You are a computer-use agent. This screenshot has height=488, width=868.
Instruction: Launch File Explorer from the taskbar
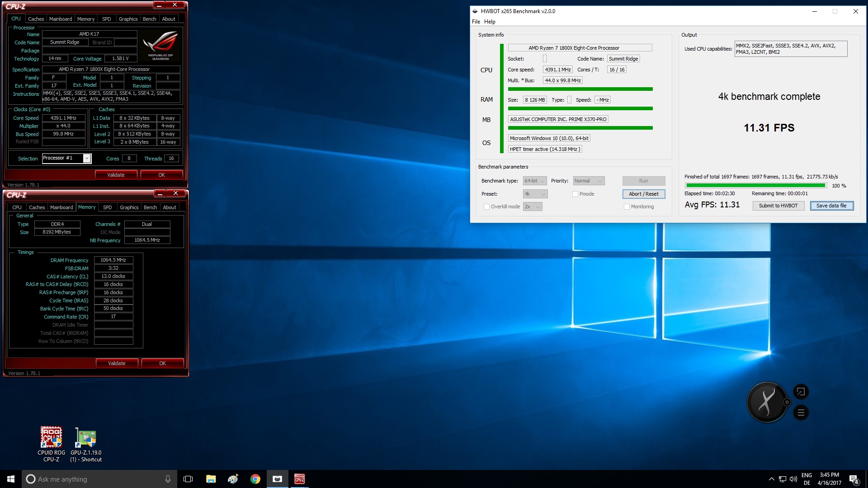[x=211, y=479]
